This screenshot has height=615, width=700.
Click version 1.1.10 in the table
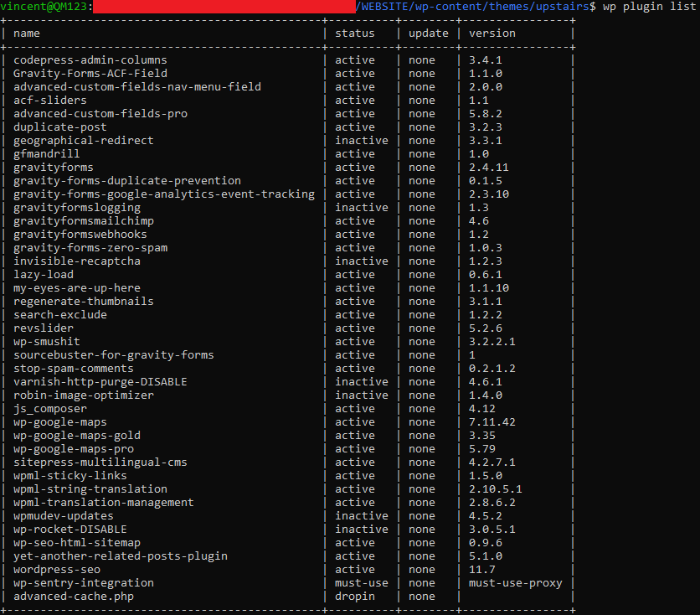489,288
